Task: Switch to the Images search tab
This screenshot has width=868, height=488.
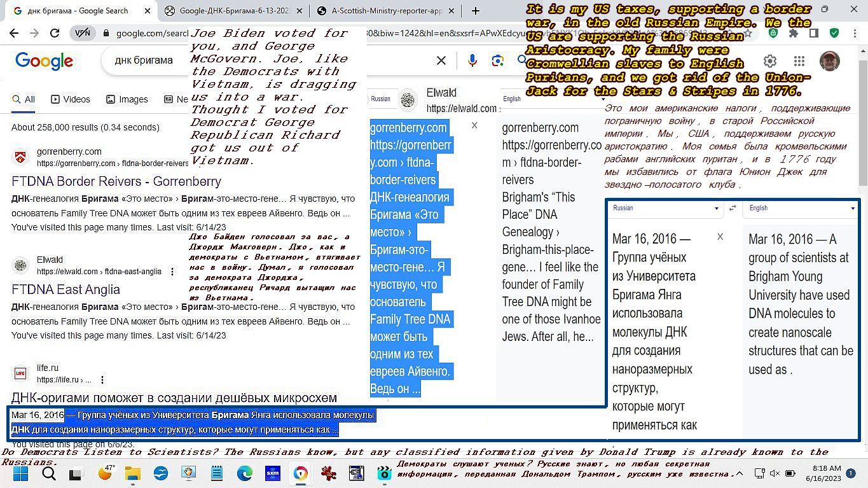Action: [127, 99]
